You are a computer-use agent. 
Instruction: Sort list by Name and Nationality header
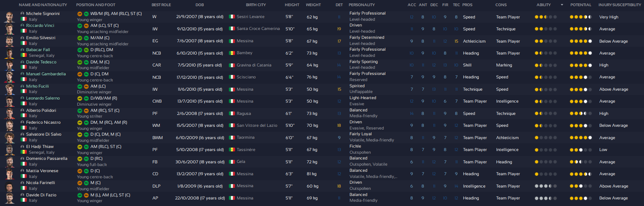(43, 5)
